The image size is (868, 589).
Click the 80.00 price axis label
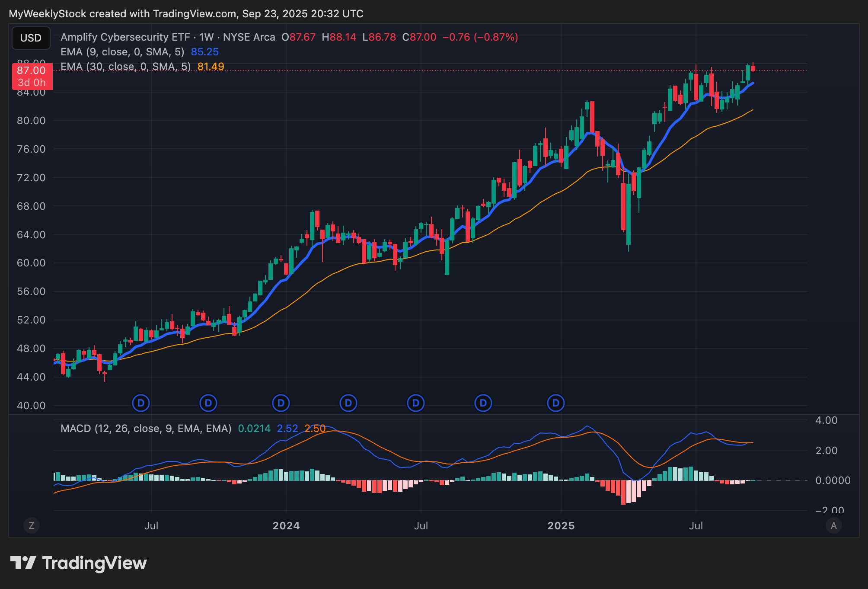31,121
